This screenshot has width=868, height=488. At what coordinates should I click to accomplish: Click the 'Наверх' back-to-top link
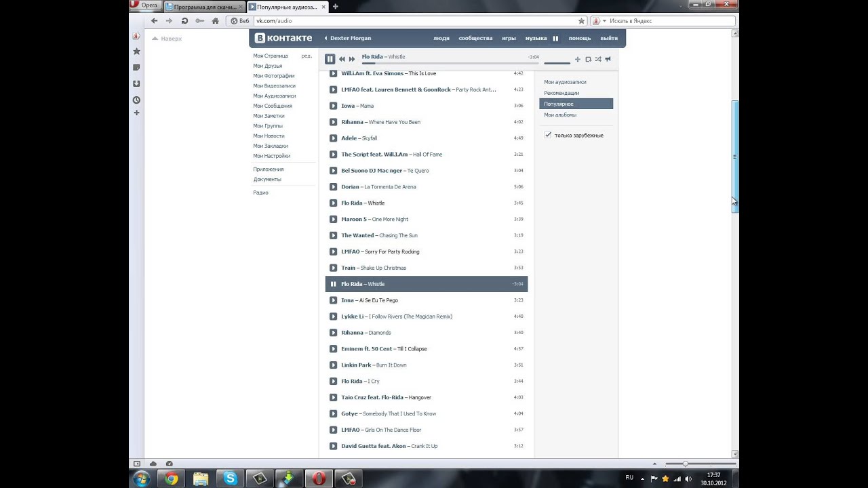tap(167, 39)
